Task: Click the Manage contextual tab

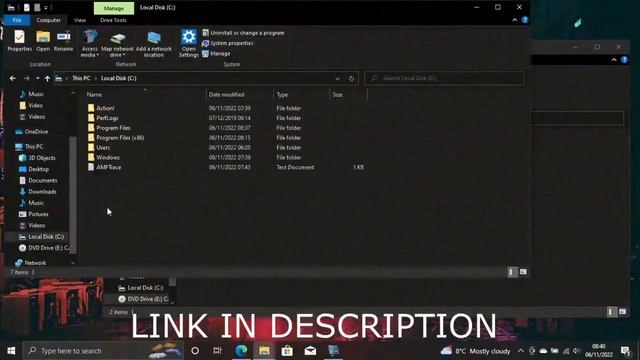Action: (x=114, y=8)
